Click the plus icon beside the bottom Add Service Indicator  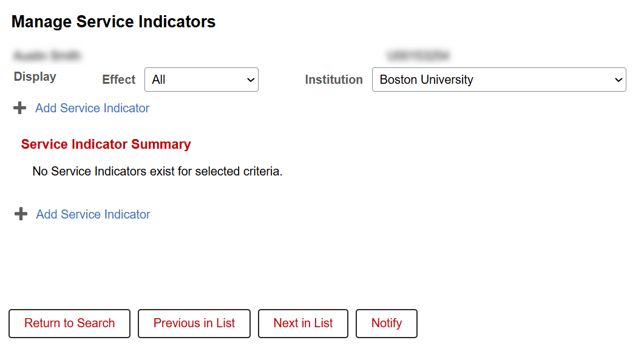point(21,214)
